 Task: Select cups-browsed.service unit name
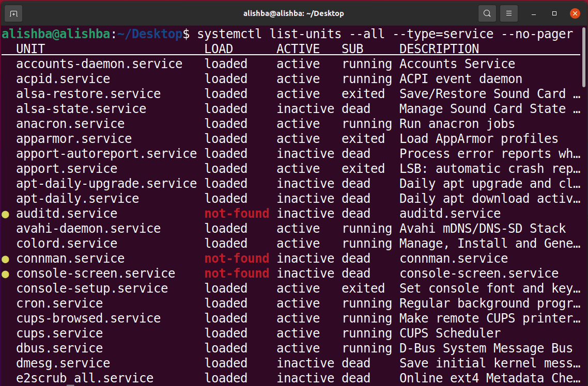tap(88, 318)
